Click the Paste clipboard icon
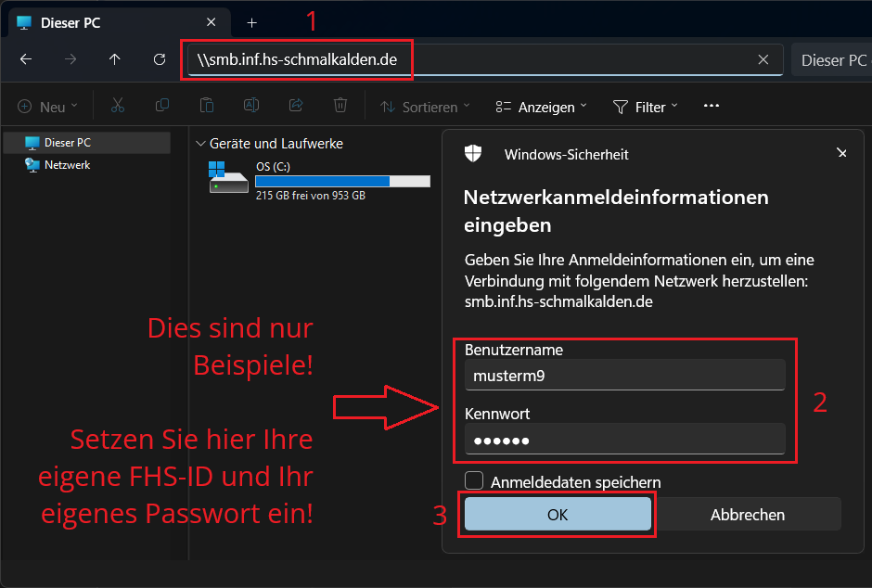 pyautogui.click(x=207, y=107)
